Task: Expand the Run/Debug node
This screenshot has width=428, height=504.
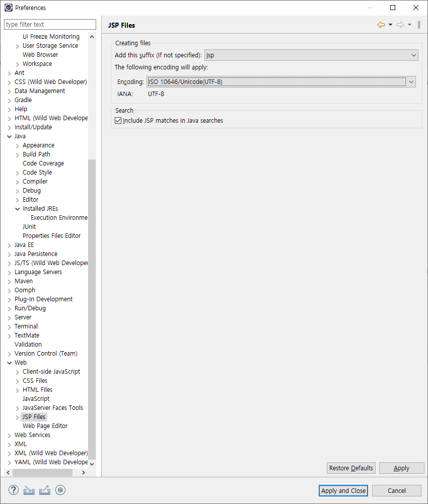Action: (10, 308)
